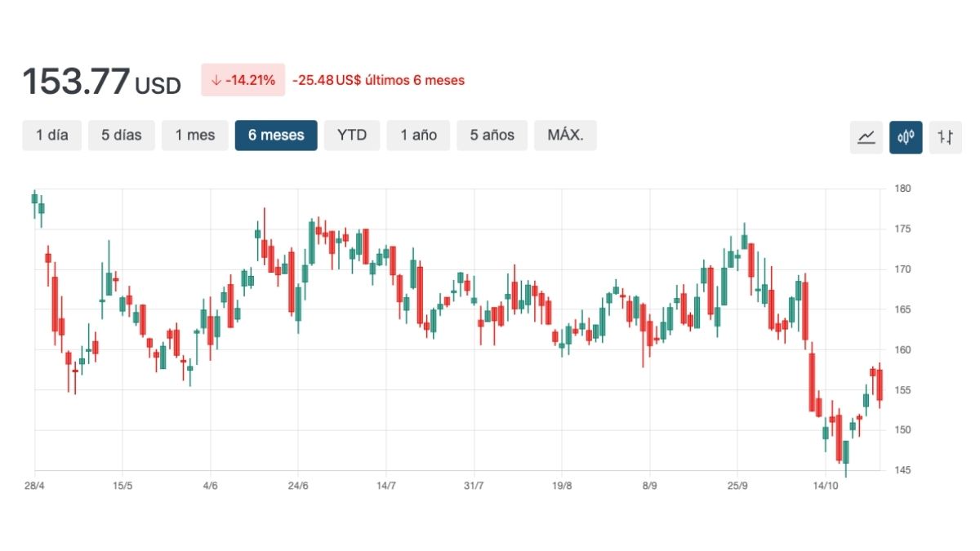Click the 24/6 date axis label
Image resolution: width=980 pixels, height=551 pixels.
coord(298,486)
